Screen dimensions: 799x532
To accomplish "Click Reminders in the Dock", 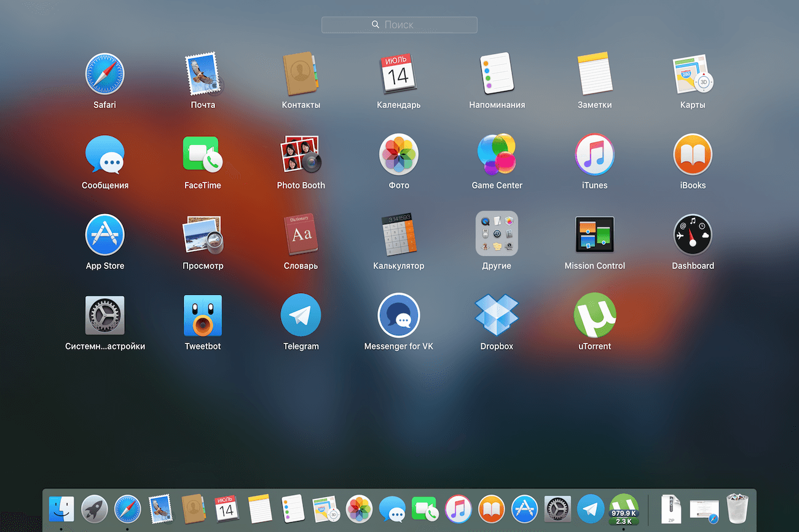I will pos(293,509).
